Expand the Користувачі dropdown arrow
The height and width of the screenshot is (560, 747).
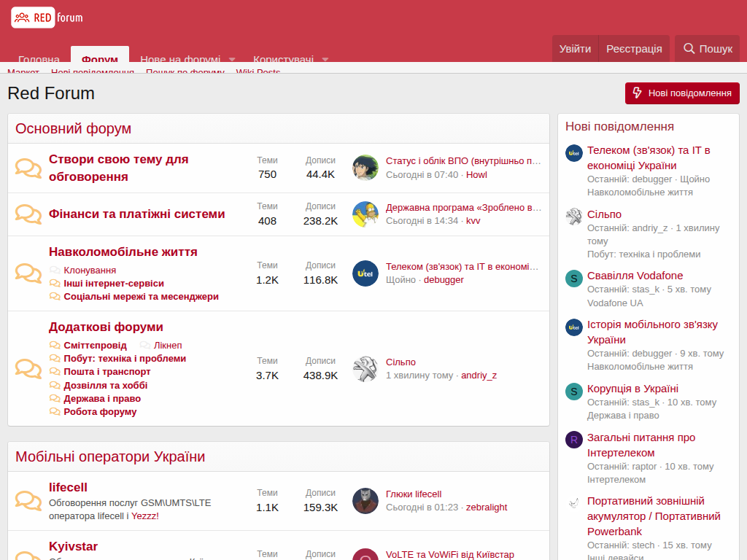click(325, 59)
